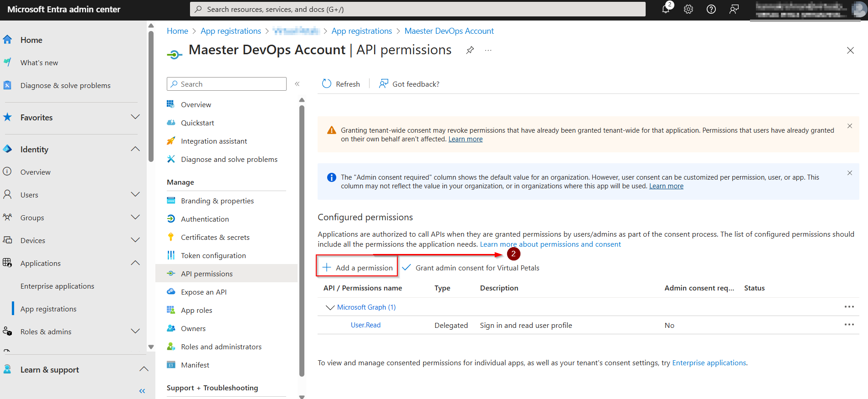Image resolution: width=868 pixels, height=399 pixels.
Task: Collapse the Identity section chevron
Action: coord(135,149)
